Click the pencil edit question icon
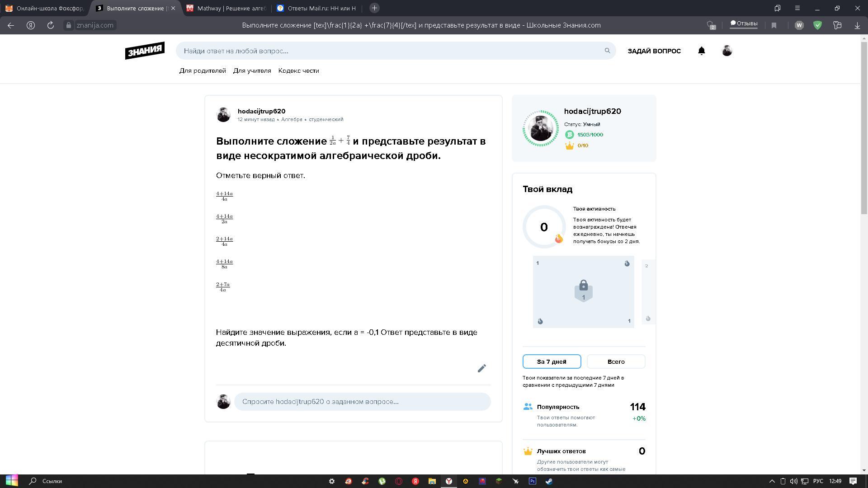The width and height of the screenshot is (868, 488). (481, 369)
